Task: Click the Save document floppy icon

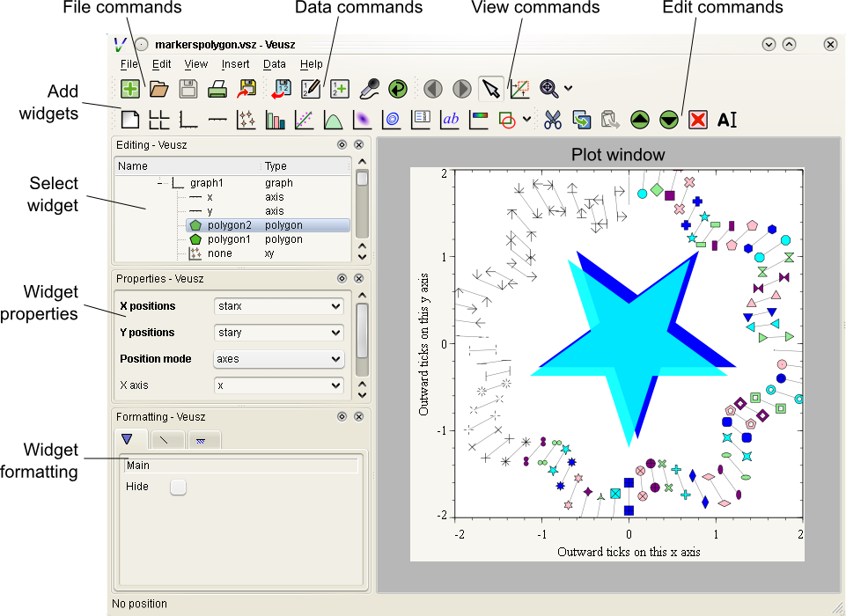Action: pos(188,89)
